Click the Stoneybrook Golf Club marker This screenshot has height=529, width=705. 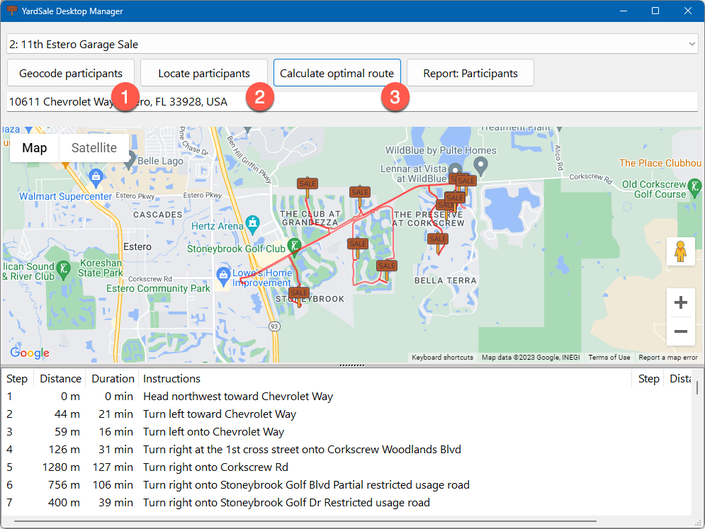point(294,245)
